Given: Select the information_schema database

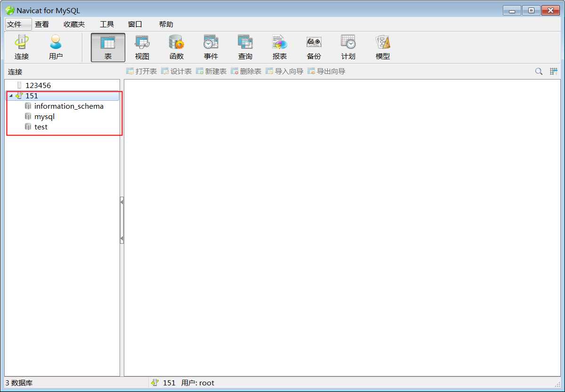Looking at the screenshot, I should (69, 106).
